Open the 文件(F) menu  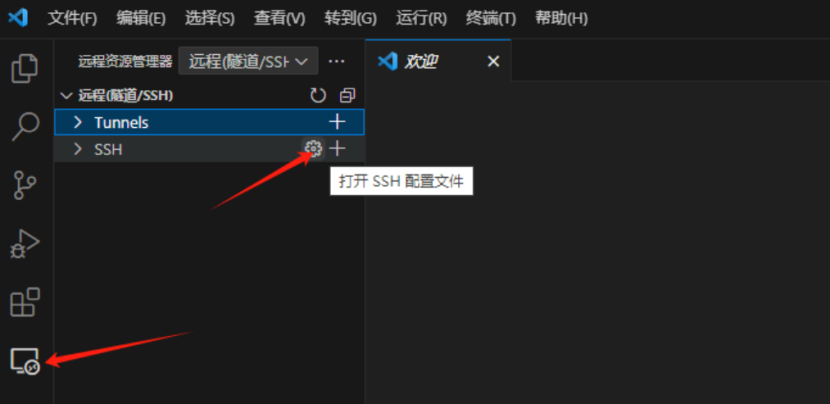73,19
